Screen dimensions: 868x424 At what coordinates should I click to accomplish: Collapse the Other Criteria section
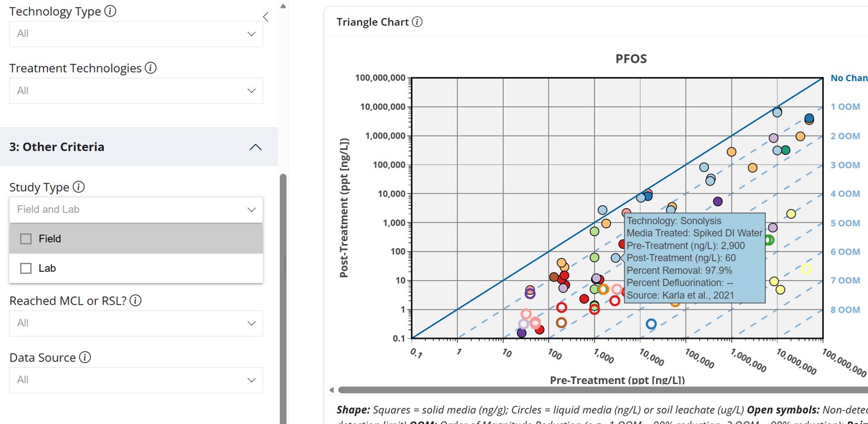tap(255, 147)
